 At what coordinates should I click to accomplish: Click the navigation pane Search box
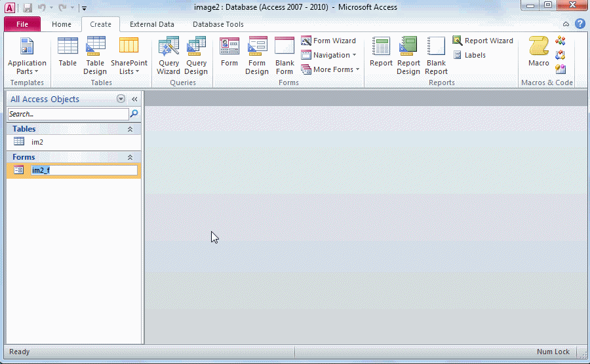pos(68,114)
